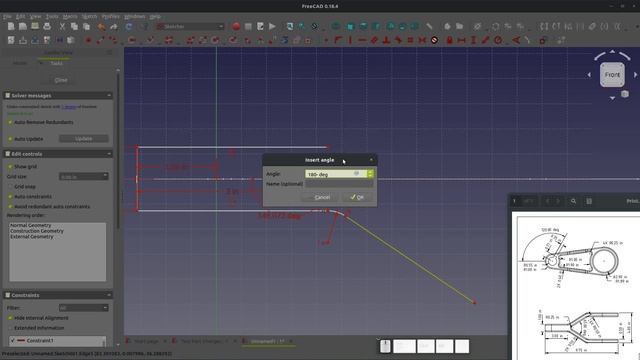
Task: Open the File menu
Action: coord(7,17)
